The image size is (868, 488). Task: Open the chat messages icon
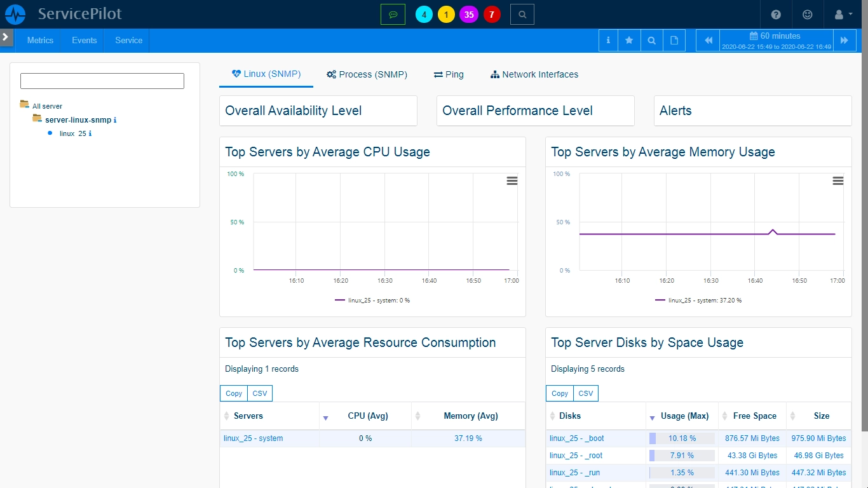[393, 14]
